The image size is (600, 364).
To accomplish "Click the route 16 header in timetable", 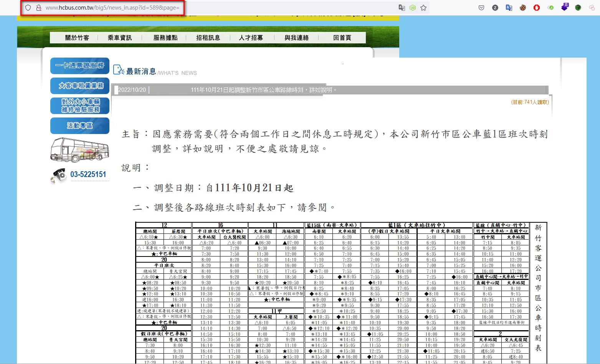I will (220, 225).
